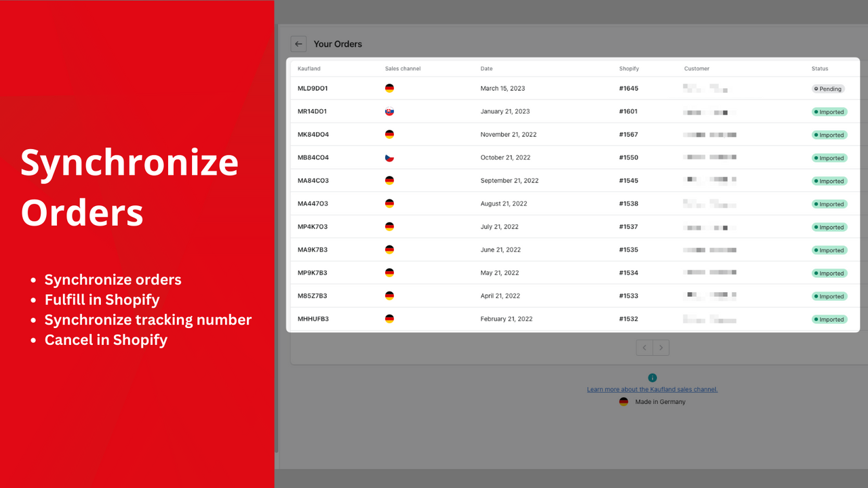This screenshot has height=488, width=868.
Task: Open the next page with the right arrow
Action: pos(661,347)
